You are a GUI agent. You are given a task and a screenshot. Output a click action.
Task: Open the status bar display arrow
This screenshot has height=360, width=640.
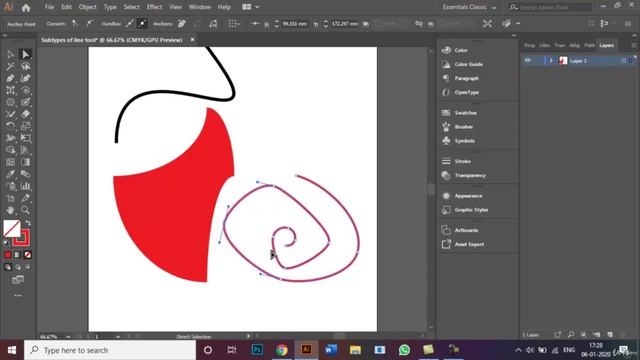pyautogui.click(x=248, y=336)
